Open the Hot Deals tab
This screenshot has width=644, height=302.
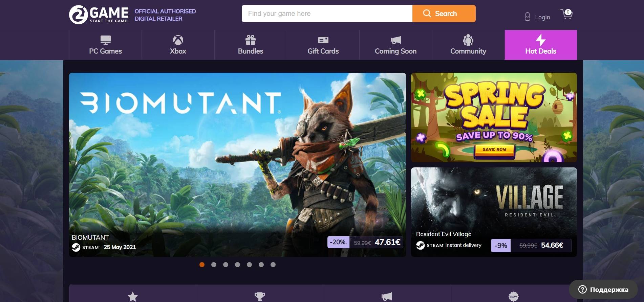pos(541,45)
